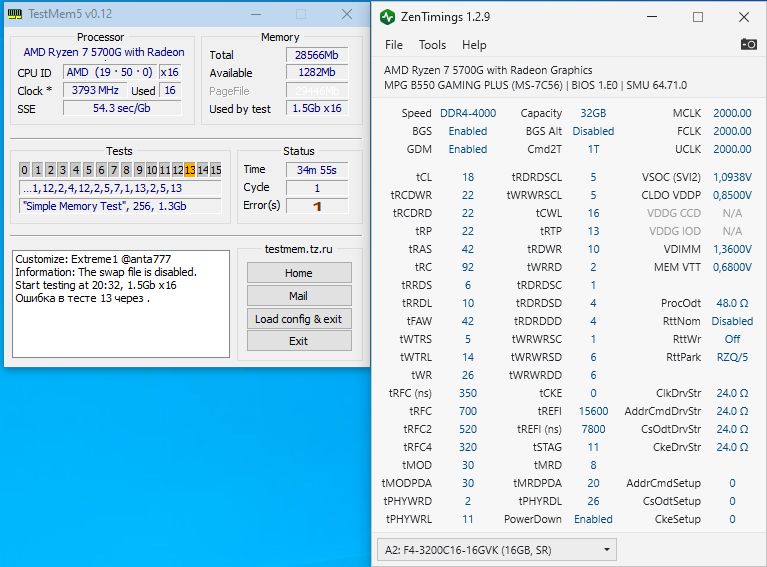The height and width of the screenshot is (567, 767).
Task: Open the Tools menu in ZenTimings
Action: point(432,45)
